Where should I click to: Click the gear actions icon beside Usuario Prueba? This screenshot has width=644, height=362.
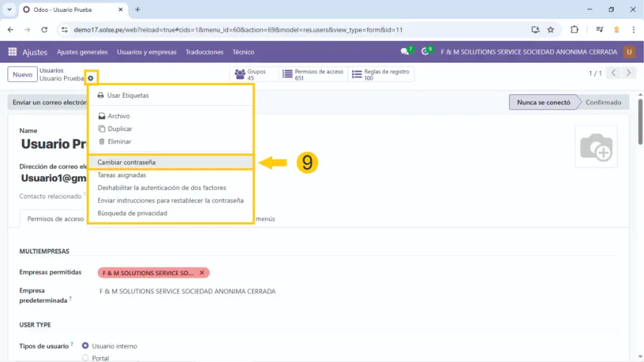click(91, 78)
